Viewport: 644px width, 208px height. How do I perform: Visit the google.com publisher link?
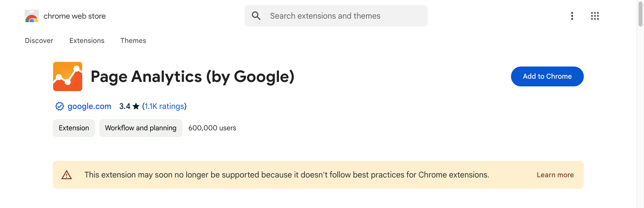[89, 106]
